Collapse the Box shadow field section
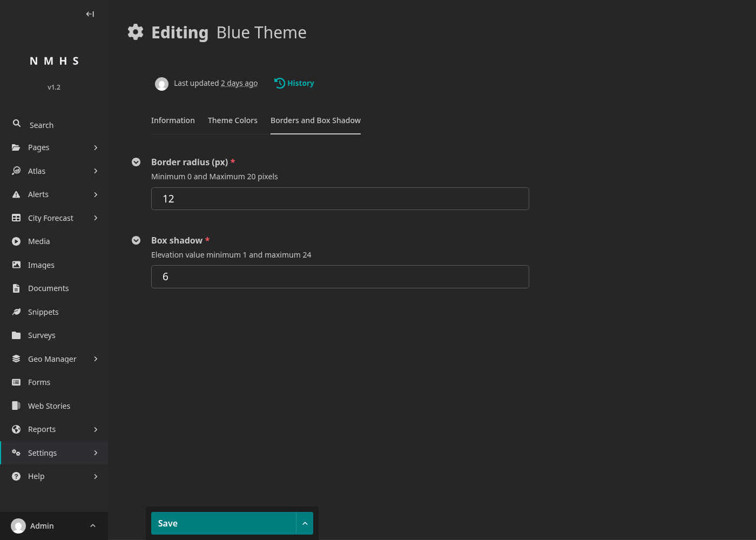The width and height of the screenshot is (756, 540). 136,240
